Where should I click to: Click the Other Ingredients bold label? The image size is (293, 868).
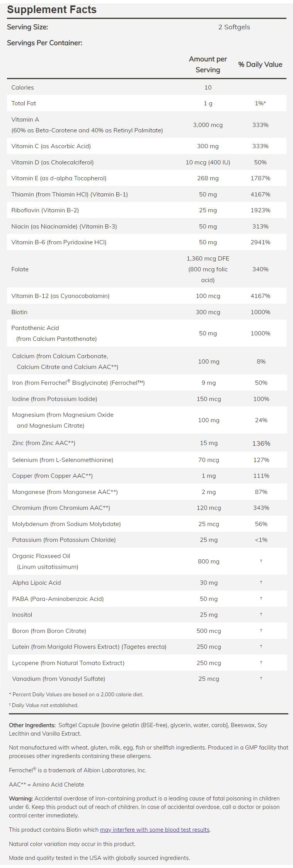[x=32, y=725]
